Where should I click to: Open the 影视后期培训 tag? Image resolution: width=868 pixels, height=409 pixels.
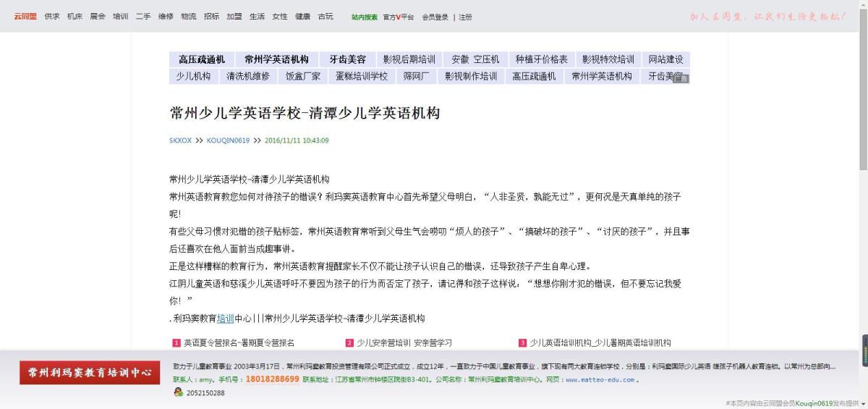409,59
